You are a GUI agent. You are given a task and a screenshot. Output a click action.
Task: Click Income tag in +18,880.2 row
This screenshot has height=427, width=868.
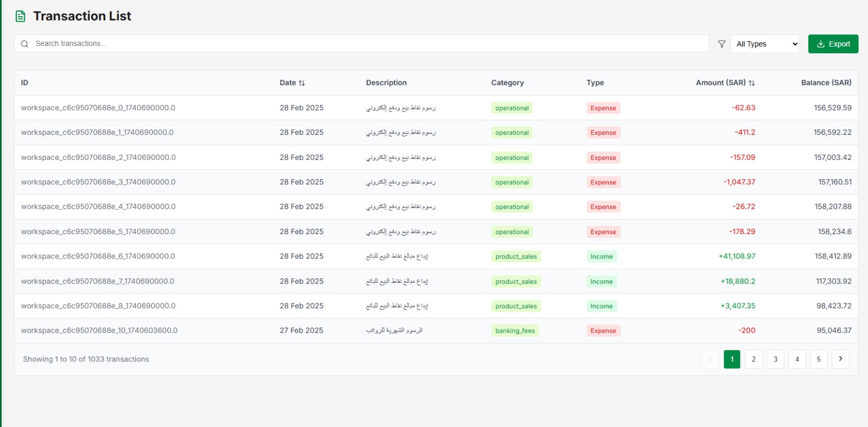pos(602,281)
